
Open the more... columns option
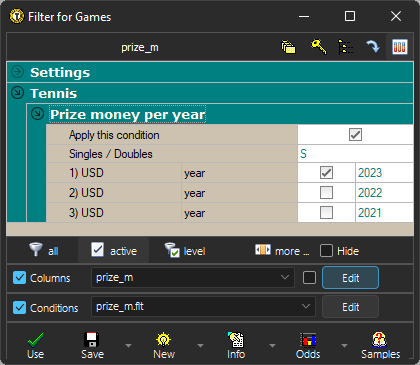(282, 250)
